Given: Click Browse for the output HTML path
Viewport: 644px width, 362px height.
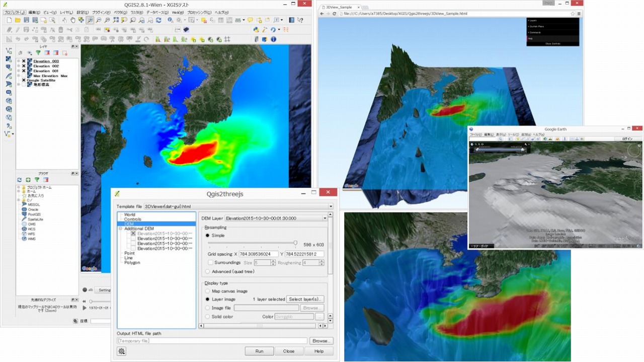Looking at the screenshot, I should (321, 341).
